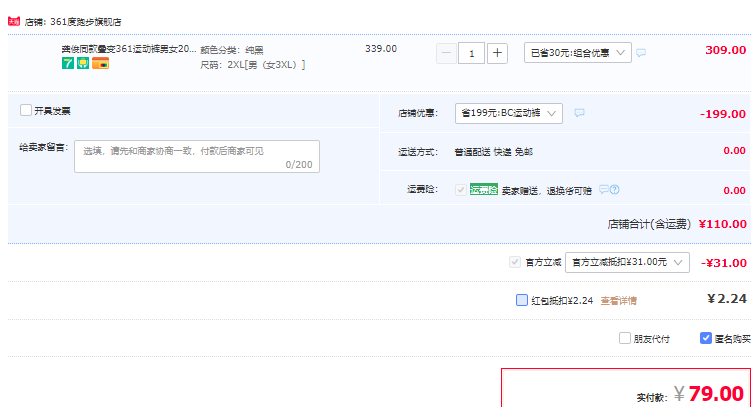Uncheck the 匿名购买 checkbox
The width and height of the screenshot is (753, 407).
[705, 338]
